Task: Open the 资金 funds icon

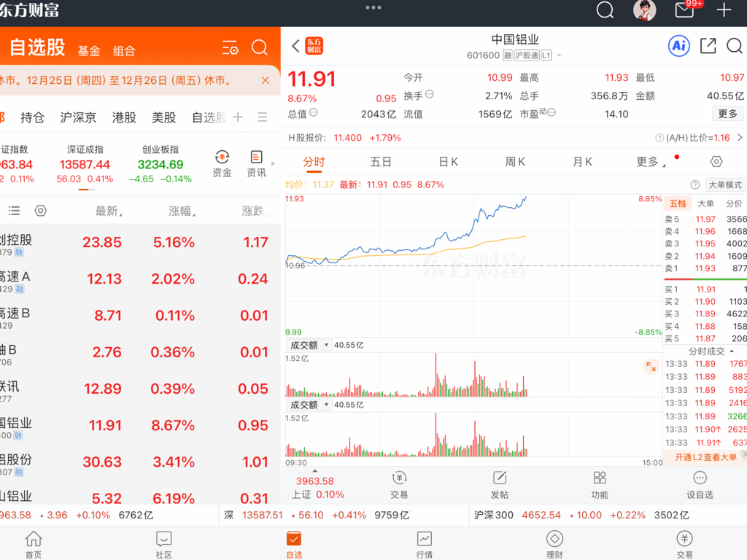Action: 222,164
